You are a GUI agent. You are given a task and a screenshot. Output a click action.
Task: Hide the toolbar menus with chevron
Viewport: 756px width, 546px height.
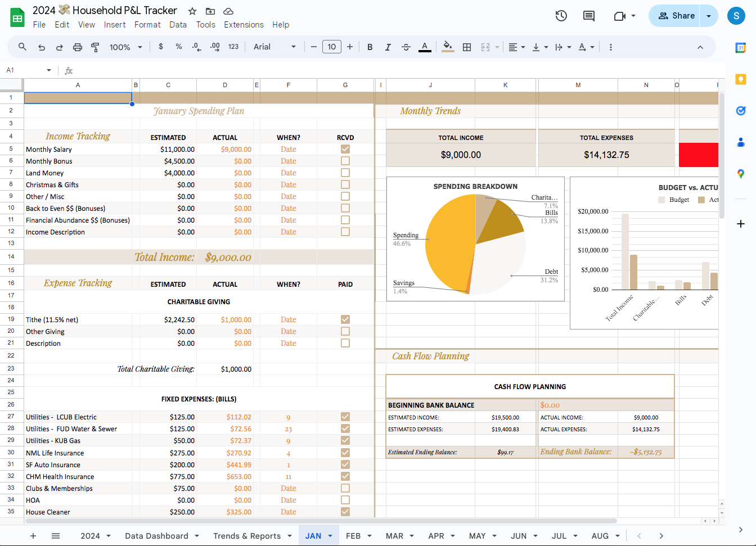click(x=700, y=47)
